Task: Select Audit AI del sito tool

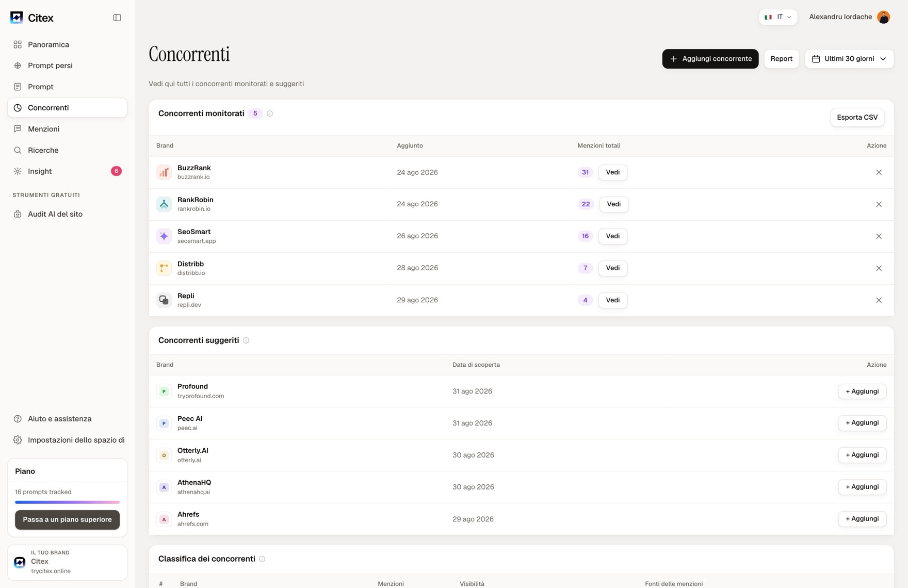Action: (67, 214)
